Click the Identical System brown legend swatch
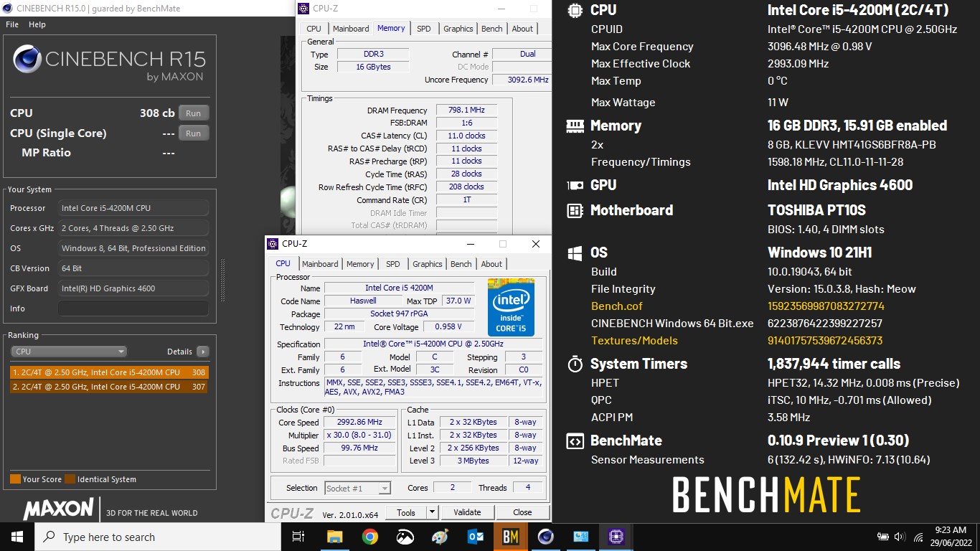Image resolution: width=980 pixels, height=551 pixels. point(70,479)
